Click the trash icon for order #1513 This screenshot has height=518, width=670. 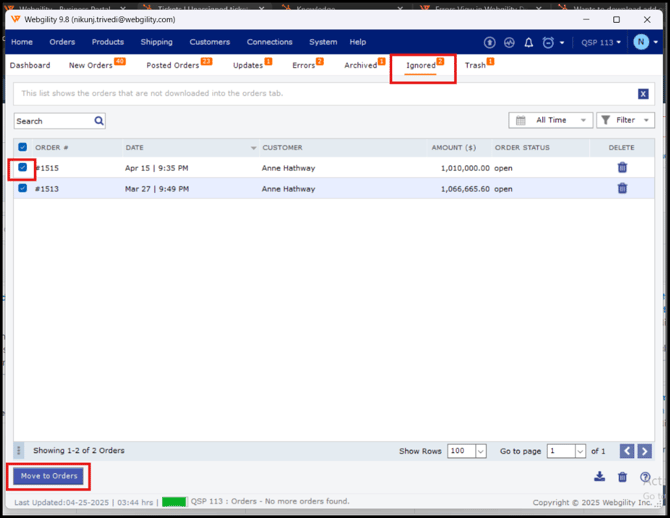622,188
